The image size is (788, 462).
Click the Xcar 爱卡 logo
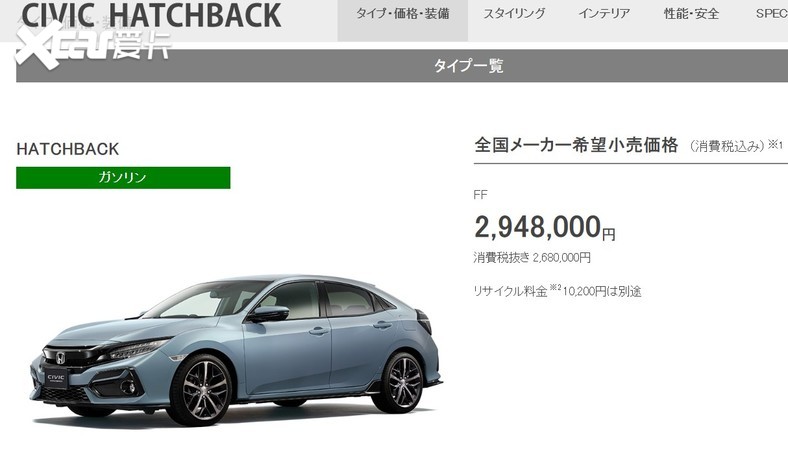(x=93, y=45)
